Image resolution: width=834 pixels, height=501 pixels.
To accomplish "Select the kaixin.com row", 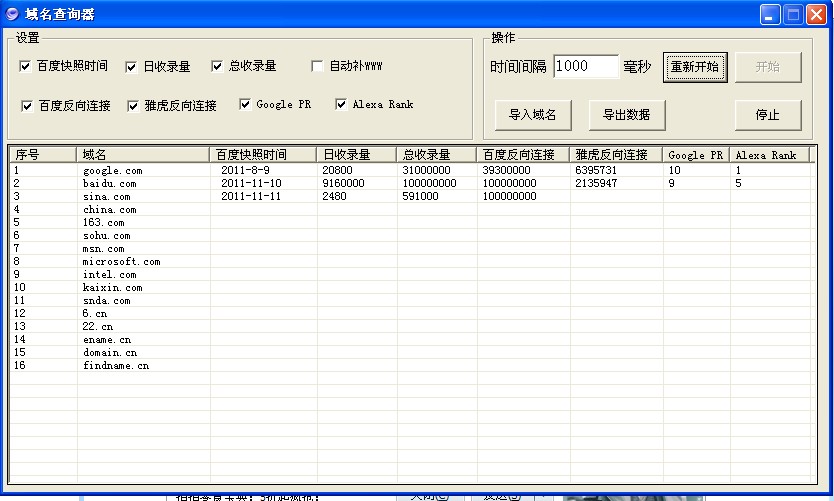I will point(412,287).
